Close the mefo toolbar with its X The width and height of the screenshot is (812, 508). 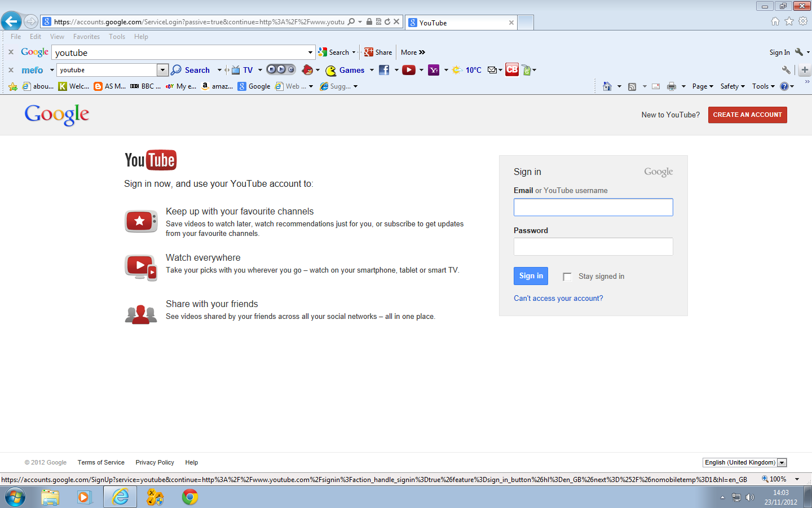[11, 70]
